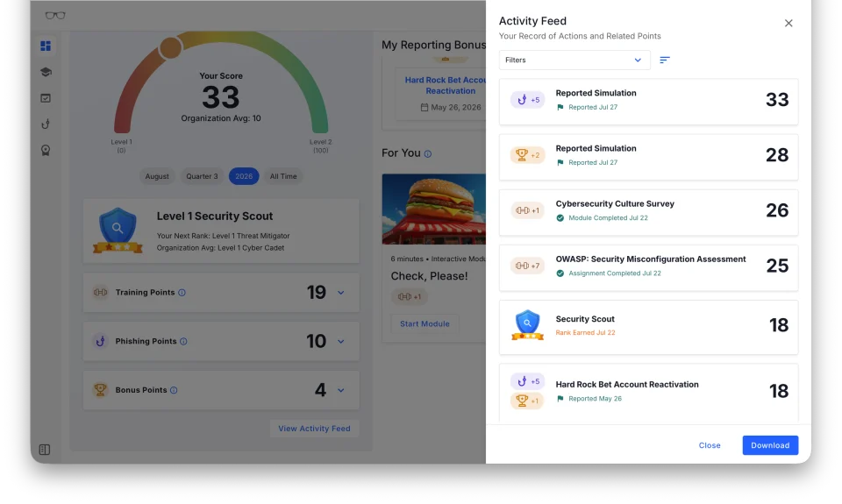Click the Rank Earned Jul 22 text
This screenshot has height=504, width=842.
coord(585,333)
